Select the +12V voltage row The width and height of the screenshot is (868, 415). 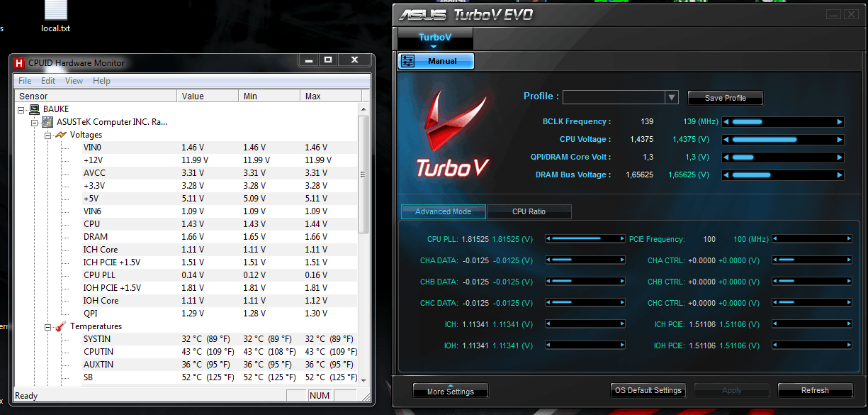coord(186,160)
